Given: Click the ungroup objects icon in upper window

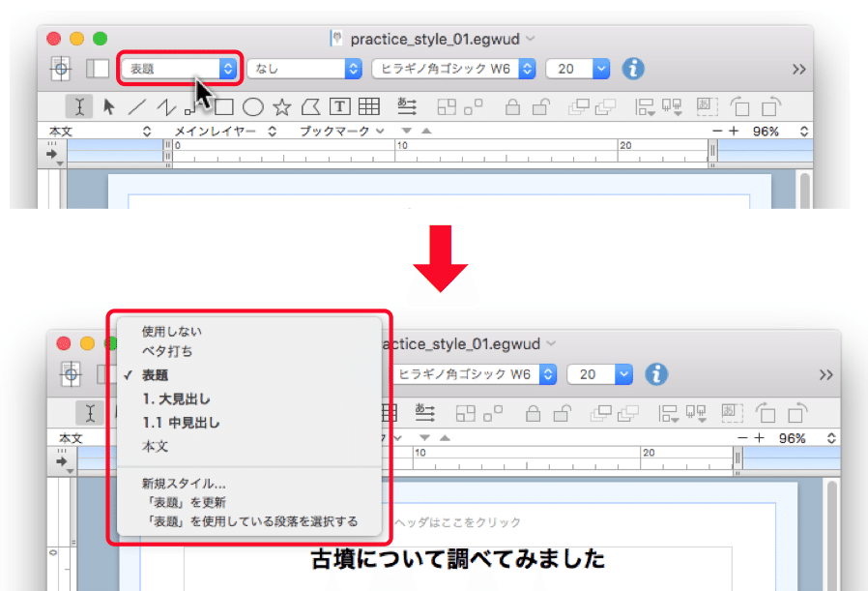Looking at the screenshot, I should (x=474, y=107).
